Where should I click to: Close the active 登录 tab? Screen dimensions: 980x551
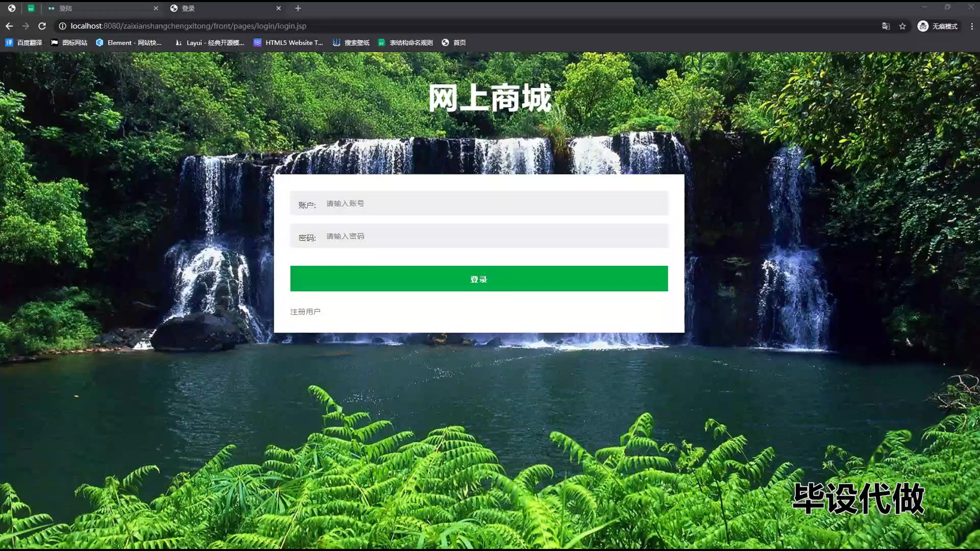(279, 8)
